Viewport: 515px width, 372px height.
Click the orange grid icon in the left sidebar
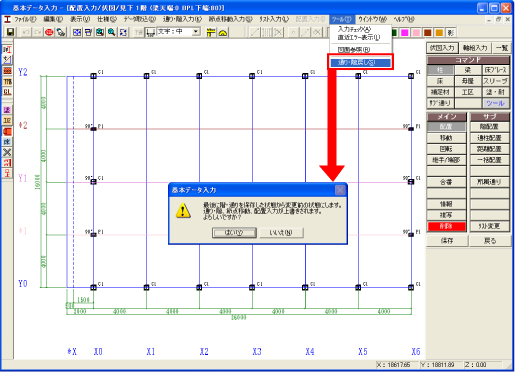[7, 71]
